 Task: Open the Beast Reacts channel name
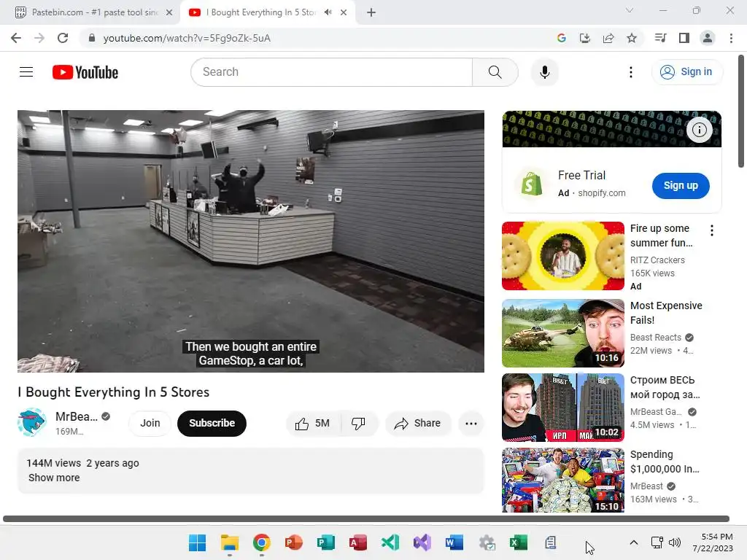[656, 337]
